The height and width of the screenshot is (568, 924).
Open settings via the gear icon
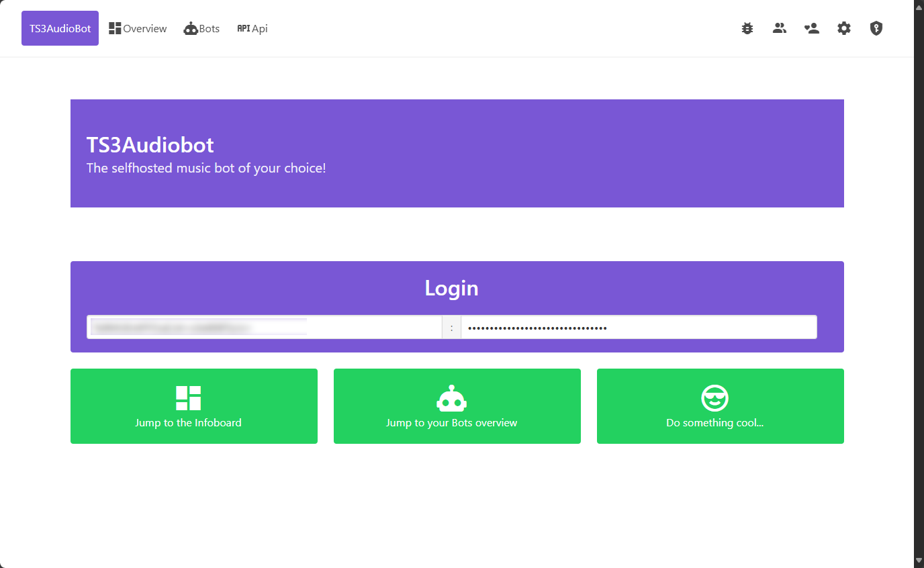[x=844, y=28]
